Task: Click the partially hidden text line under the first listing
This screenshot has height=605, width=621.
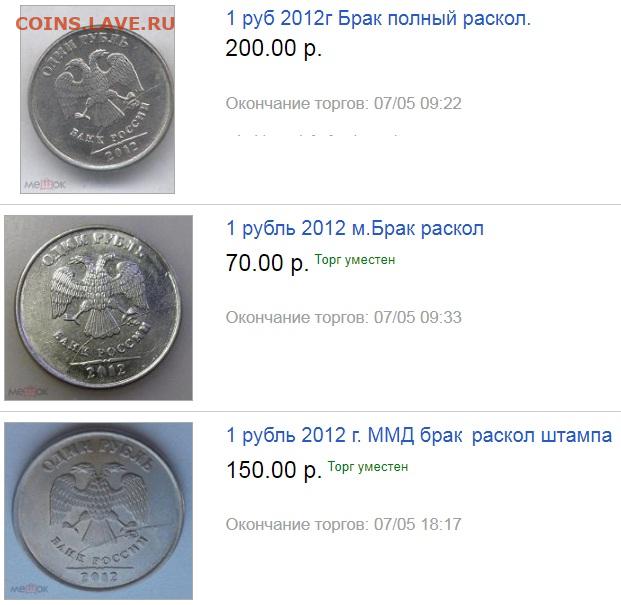Action: tap(313, 135)
